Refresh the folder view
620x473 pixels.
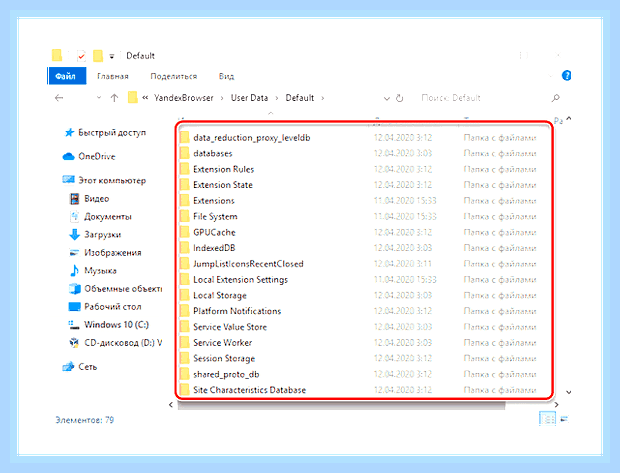pyautogui.click(x=399, y=98)
